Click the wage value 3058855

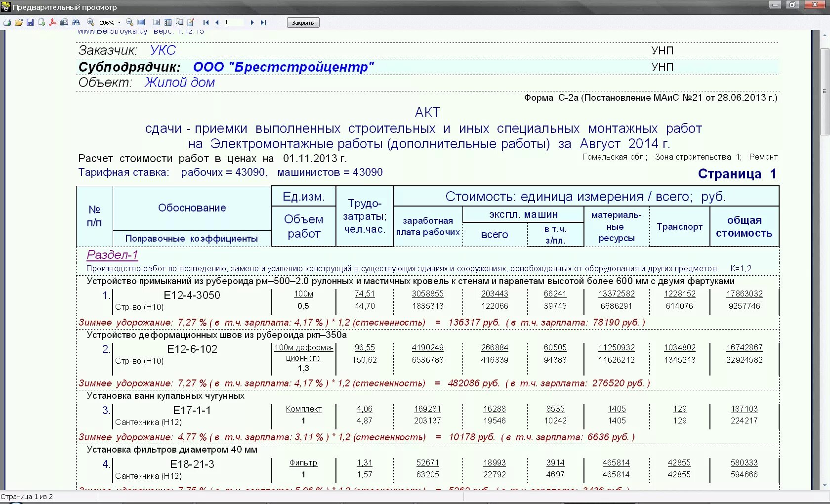click(x=428, y=294)
